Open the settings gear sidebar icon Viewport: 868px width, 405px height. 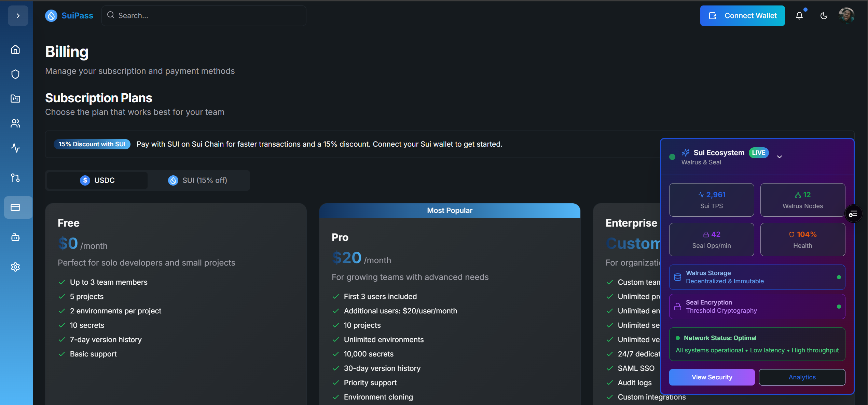point(15,267)
